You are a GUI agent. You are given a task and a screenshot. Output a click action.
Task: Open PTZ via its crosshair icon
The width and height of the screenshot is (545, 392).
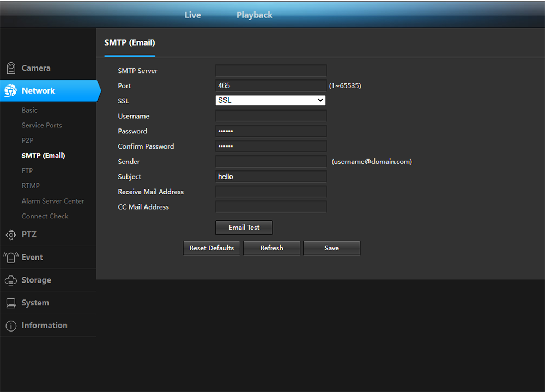(11, 235)
